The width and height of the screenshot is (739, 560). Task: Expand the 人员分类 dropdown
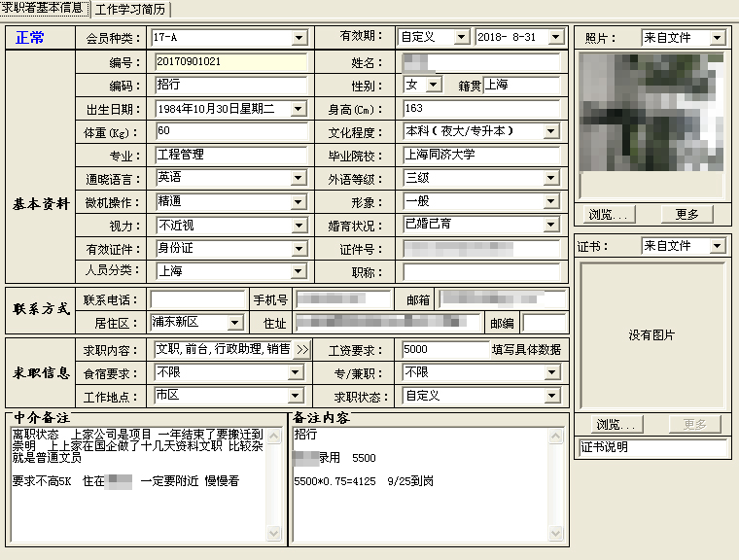(x=298, y=271)
